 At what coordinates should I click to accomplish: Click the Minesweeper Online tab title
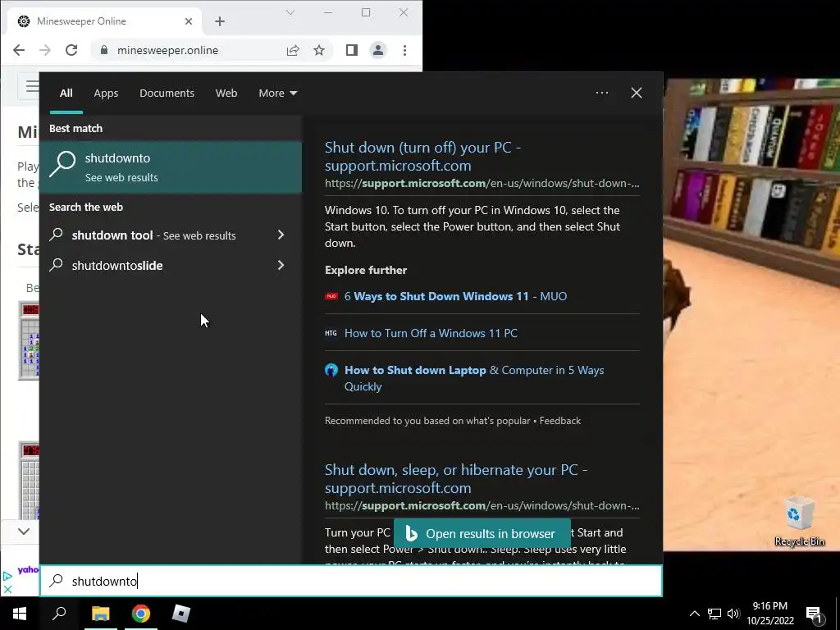[81, 21]
